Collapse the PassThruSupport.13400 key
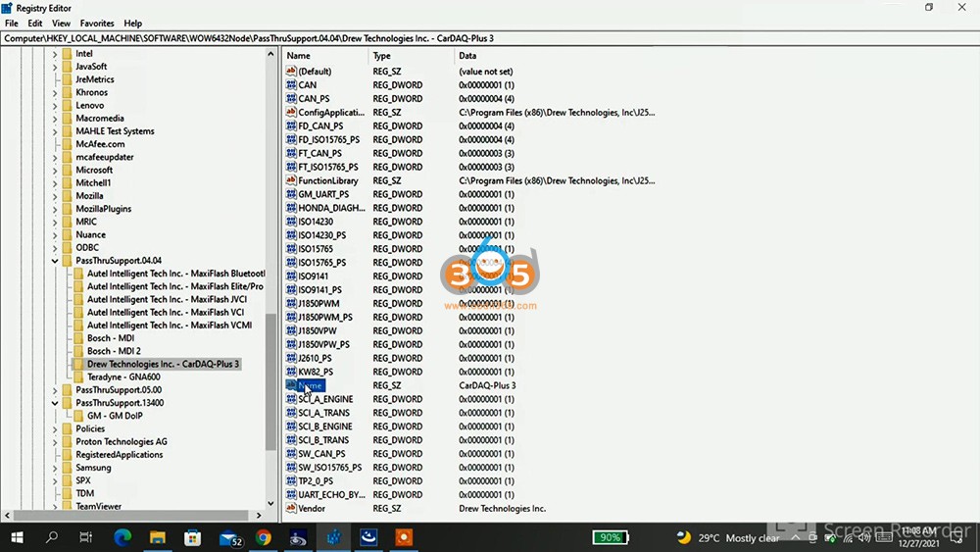The height and width of the screenshot is (552, 980). pos(55,403)
